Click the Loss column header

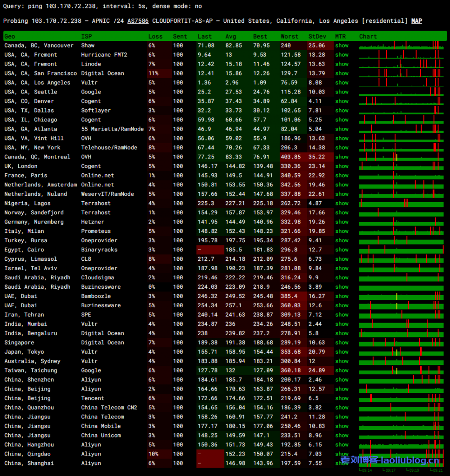point(155,36)
